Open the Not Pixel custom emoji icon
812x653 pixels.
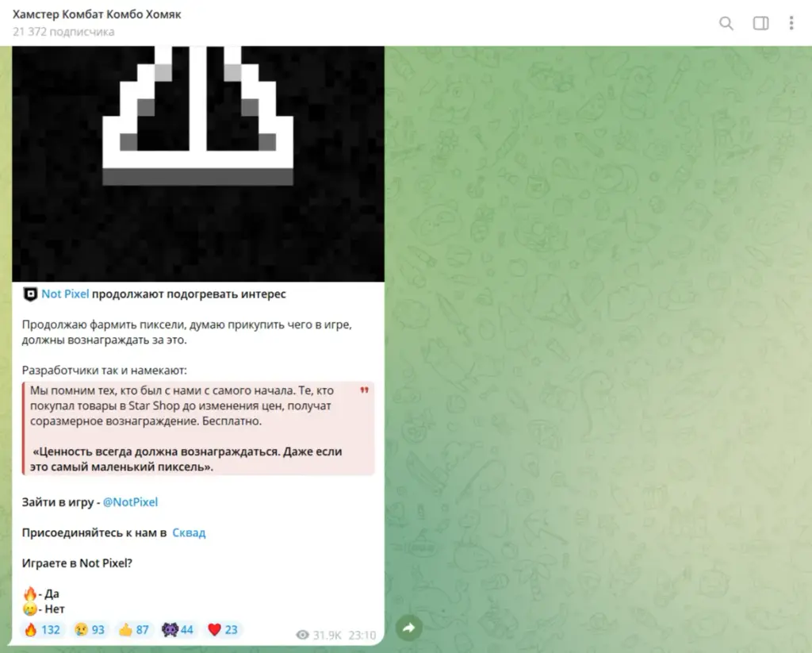[x=31, y=294]
